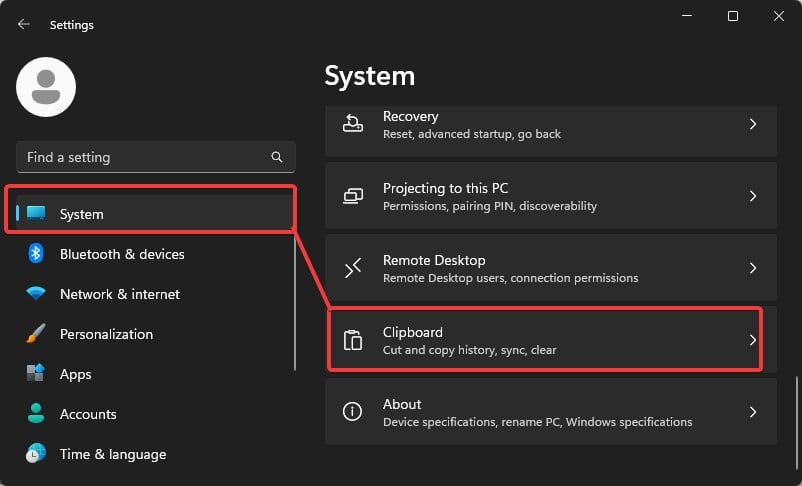This screenshot has width=802, height=486.
Task: Click the Wi-Fi network icon
Action: (x=36, y=294)
